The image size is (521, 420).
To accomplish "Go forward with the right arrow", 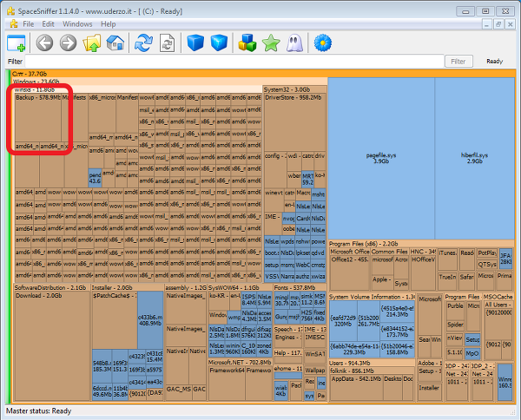I will coord(68,43).
